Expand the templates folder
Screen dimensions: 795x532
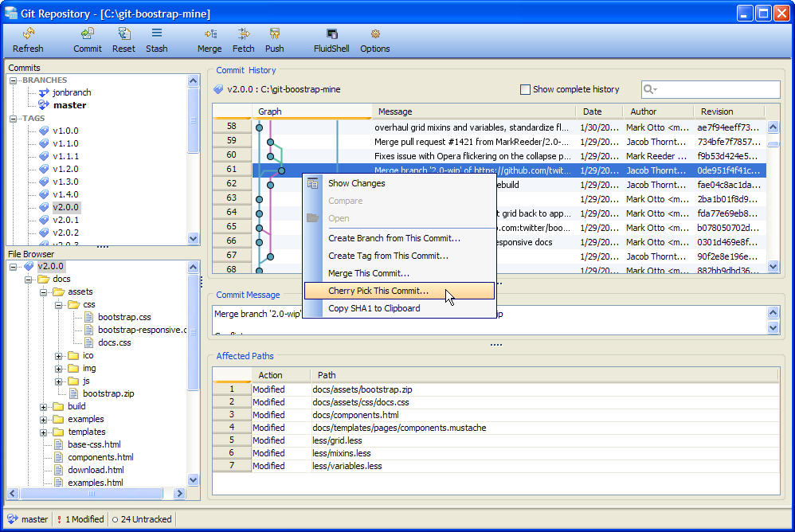44,432
